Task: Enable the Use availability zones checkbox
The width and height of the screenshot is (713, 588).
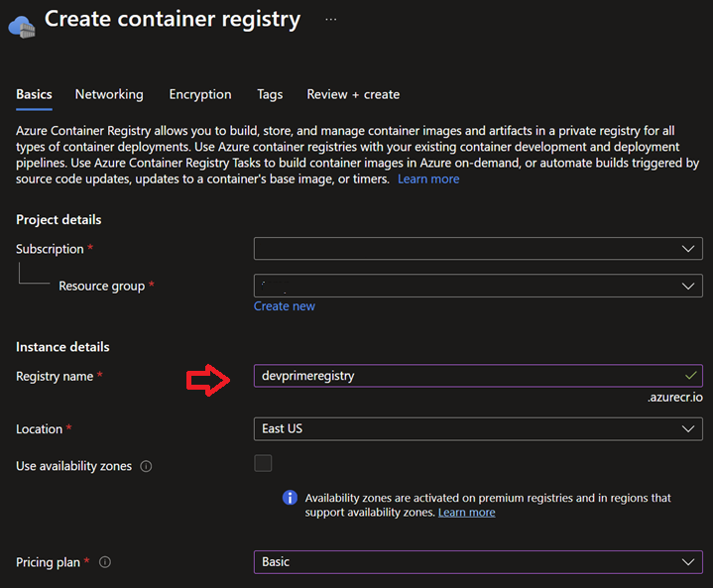Action: (x=263, y=463)
